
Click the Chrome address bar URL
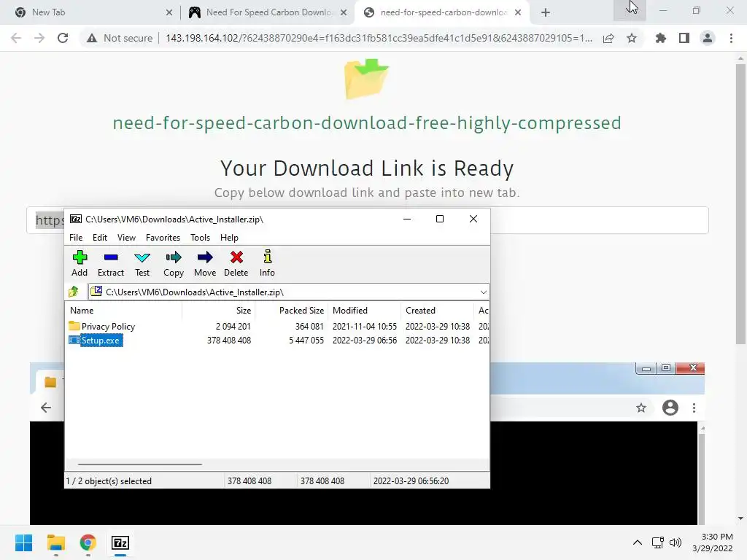pos(379,38)
